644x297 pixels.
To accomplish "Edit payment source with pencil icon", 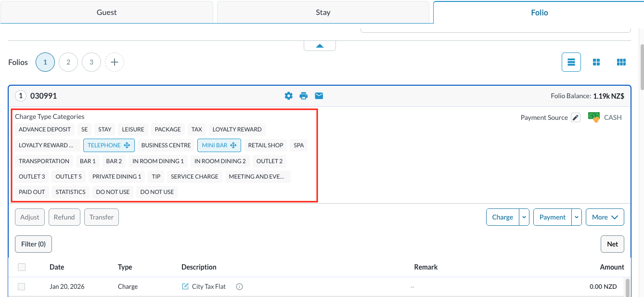I will coord(576,117).
